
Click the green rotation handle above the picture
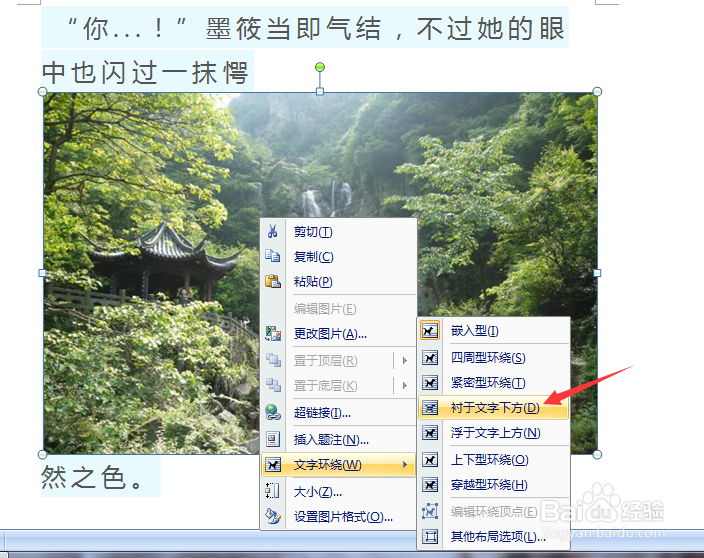[320, 67]
